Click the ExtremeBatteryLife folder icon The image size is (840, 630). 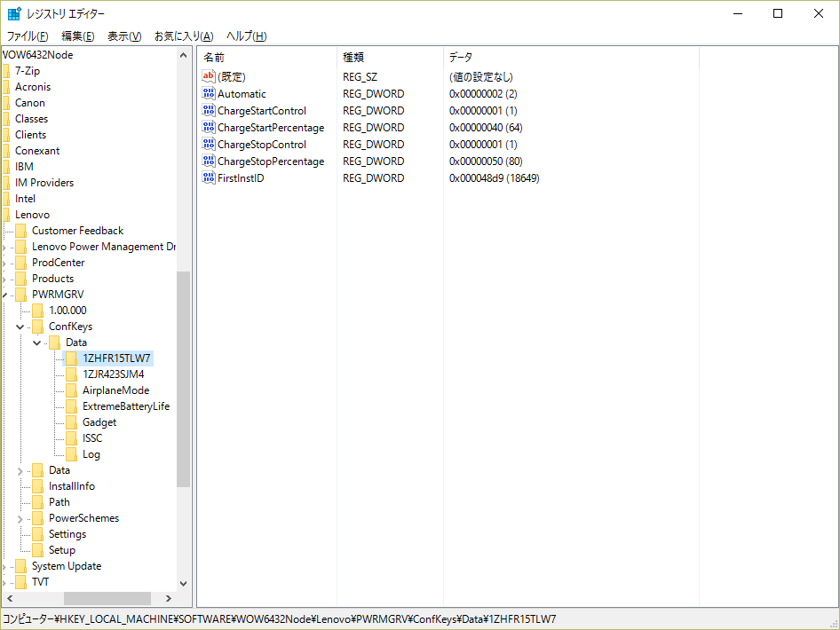click(x=71, y=406)
